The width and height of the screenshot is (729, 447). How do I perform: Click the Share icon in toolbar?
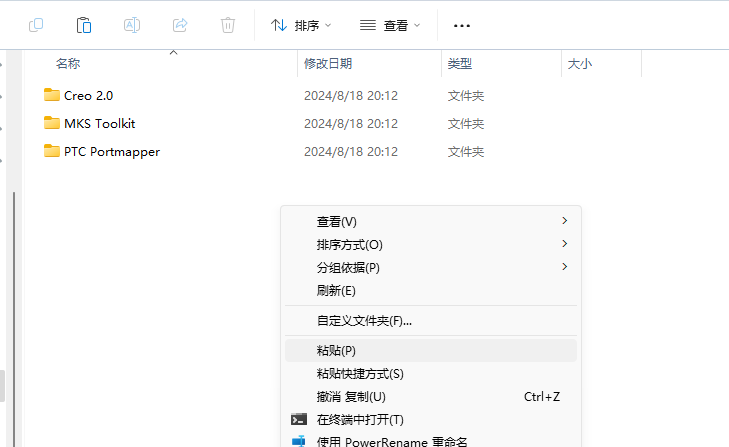180,25
